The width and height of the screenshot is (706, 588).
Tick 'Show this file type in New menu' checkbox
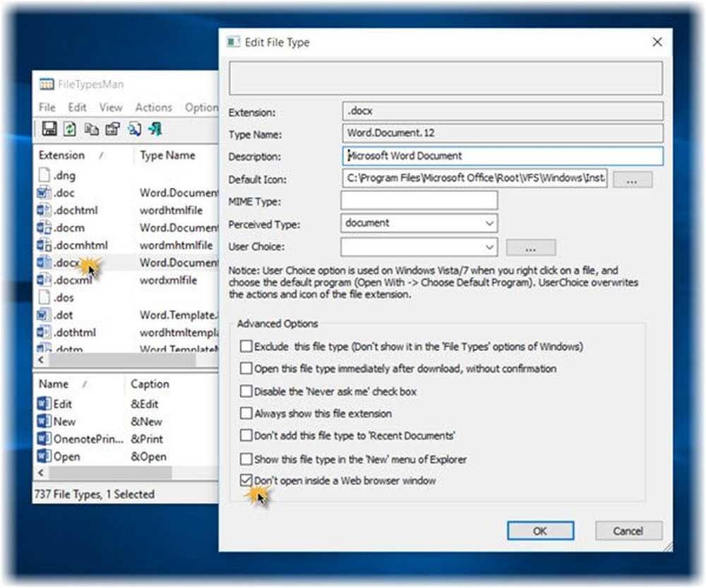246,459
